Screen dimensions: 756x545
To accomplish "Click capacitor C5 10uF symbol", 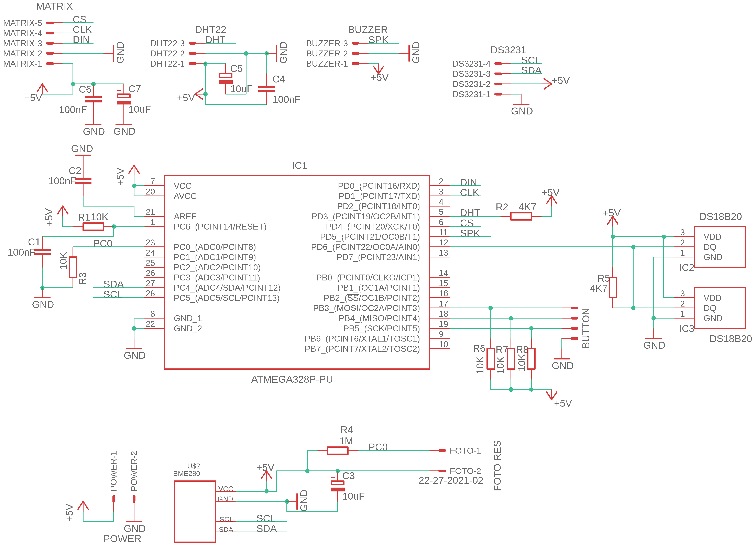I will tap(226, 79).
